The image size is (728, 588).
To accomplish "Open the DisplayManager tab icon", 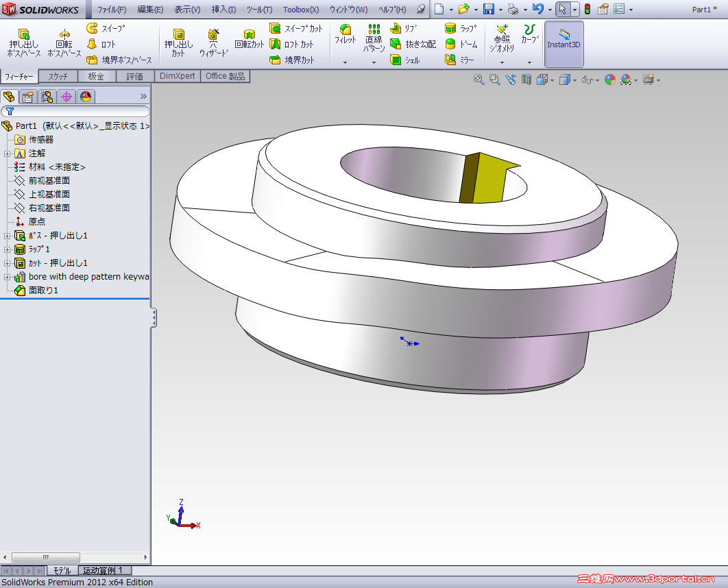I will tap(86, 97).
